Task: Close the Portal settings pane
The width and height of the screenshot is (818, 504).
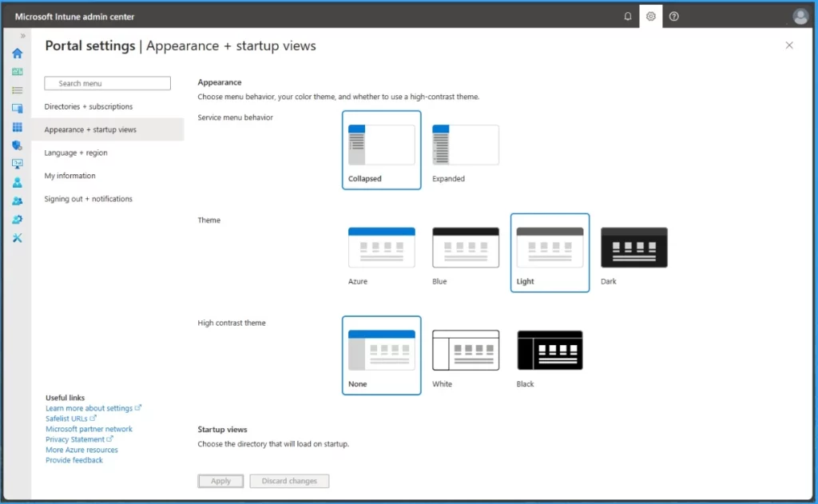Action: click(x=788, y=46)
